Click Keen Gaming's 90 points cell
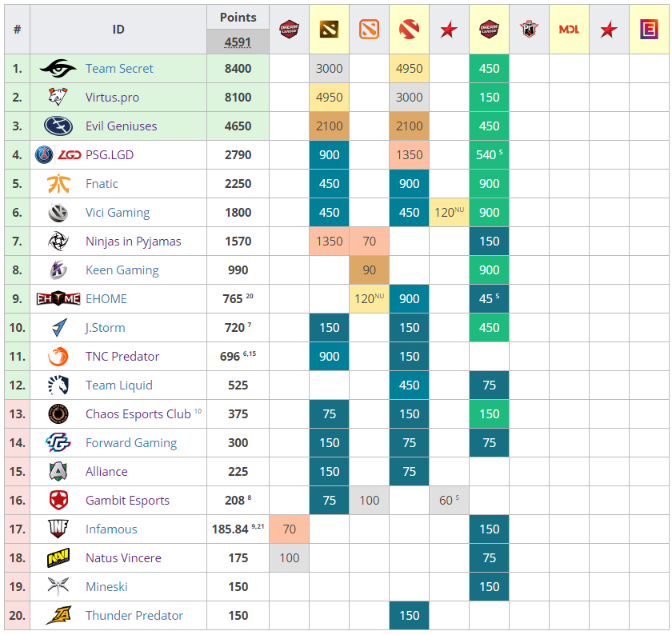Image resolution: width=672 pixels, height=635 pixels. [369, 270]
